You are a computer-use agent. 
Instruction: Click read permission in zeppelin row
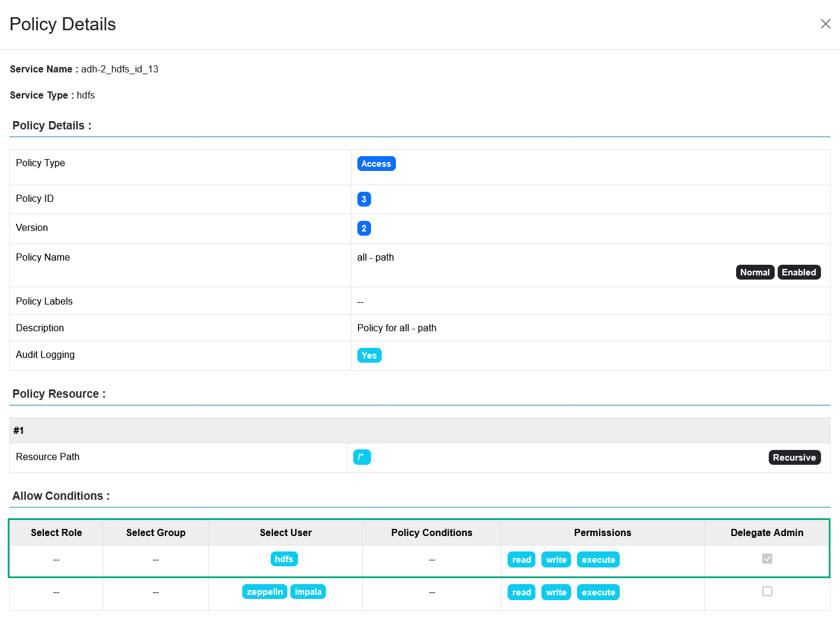pos(522,592)
